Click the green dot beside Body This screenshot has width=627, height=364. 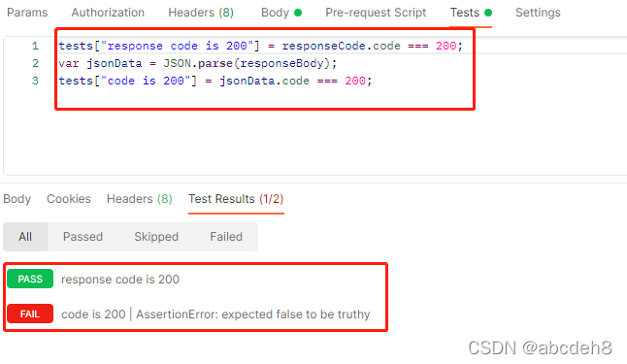[298, 13]
